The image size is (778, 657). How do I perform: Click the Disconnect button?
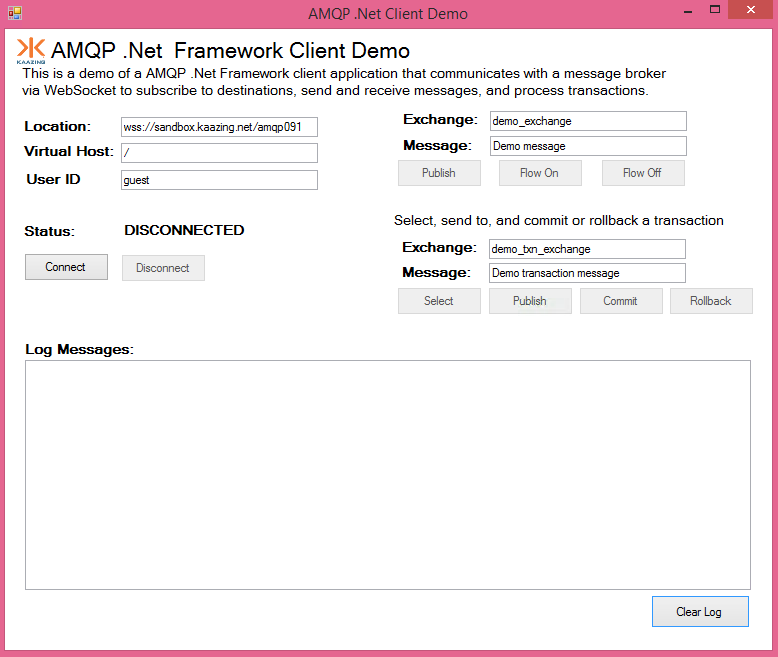coord(163,268)
